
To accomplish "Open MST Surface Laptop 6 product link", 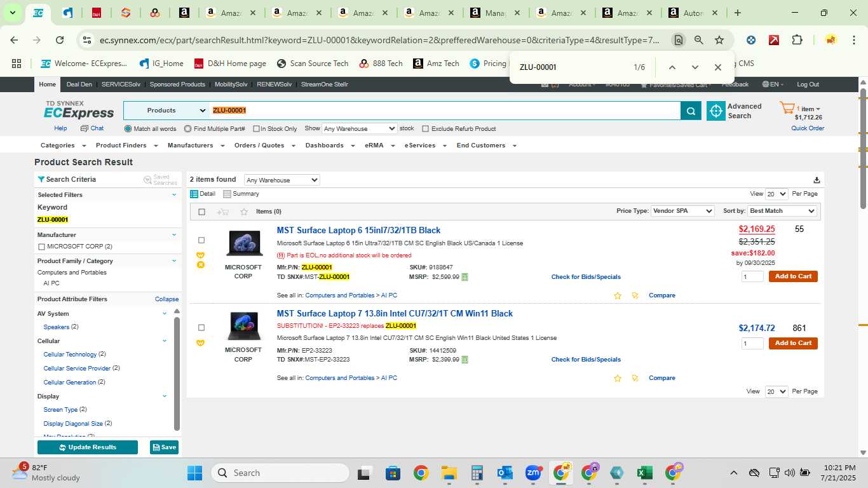I will [x=358, y=231].
